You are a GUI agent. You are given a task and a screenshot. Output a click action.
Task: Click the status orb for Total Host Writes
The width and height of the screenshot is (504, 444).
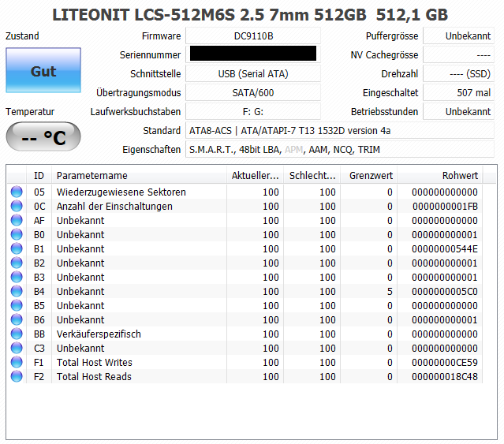pyautogui.click(x=17, y=362)
